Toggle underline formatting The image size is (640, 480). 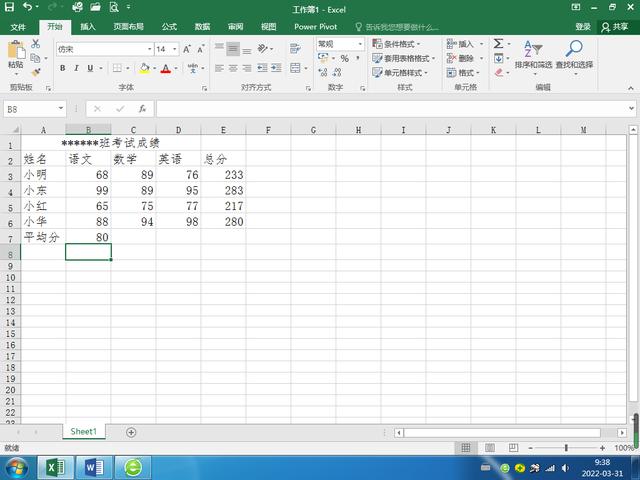(90, 68)
